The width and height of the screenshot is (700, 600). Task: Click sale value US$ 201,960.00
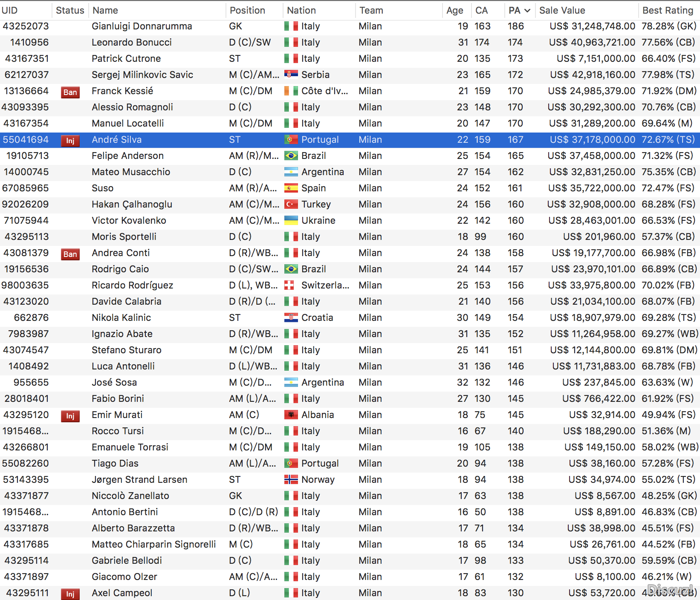[x=599, y=237]
